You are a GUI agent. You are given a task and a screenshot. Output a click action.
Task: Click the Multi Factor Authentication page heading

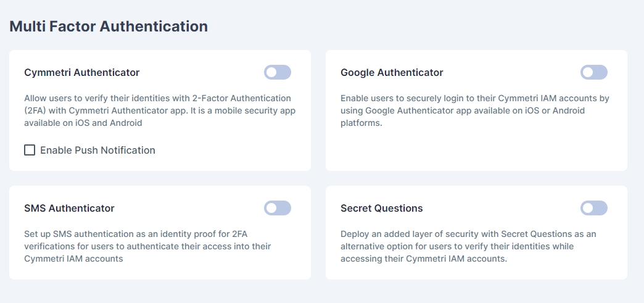[x=109, y=27]
